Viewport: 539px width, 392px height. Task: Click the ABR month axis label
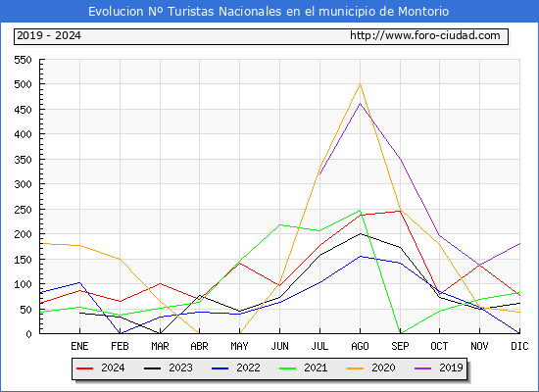click(199, 346)
